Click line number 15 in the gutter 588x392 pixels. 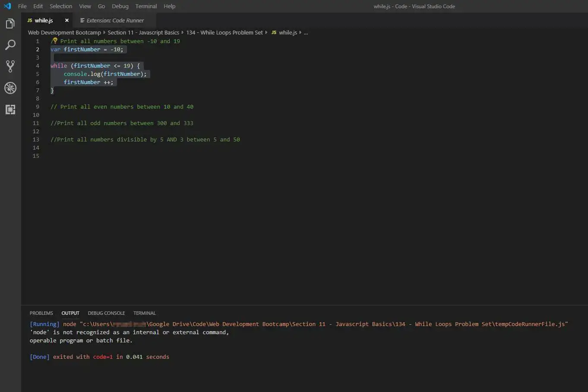(36, 156)
